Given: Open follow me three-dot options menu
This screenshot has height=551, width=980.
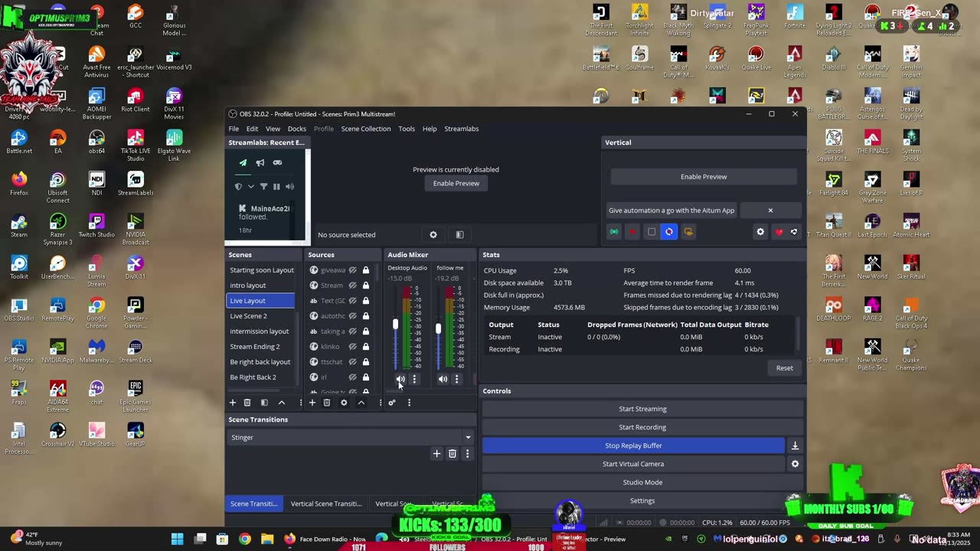Looking at the screenshot, I should tap(456, 379).
